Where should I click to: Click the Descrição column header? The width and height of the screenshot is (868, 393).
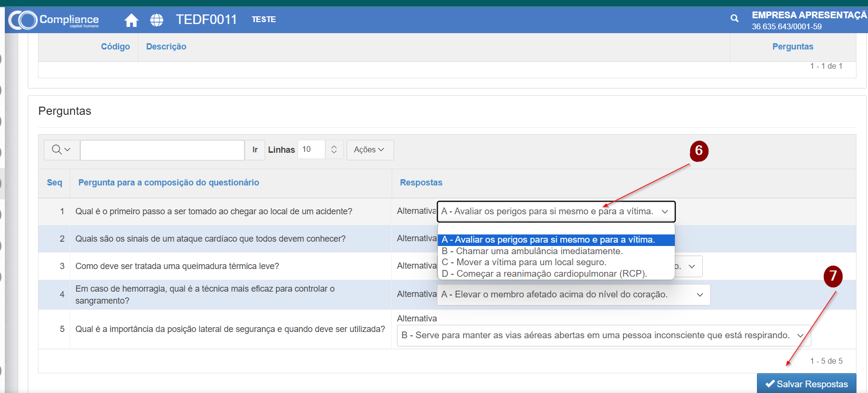tap(166, 47)
